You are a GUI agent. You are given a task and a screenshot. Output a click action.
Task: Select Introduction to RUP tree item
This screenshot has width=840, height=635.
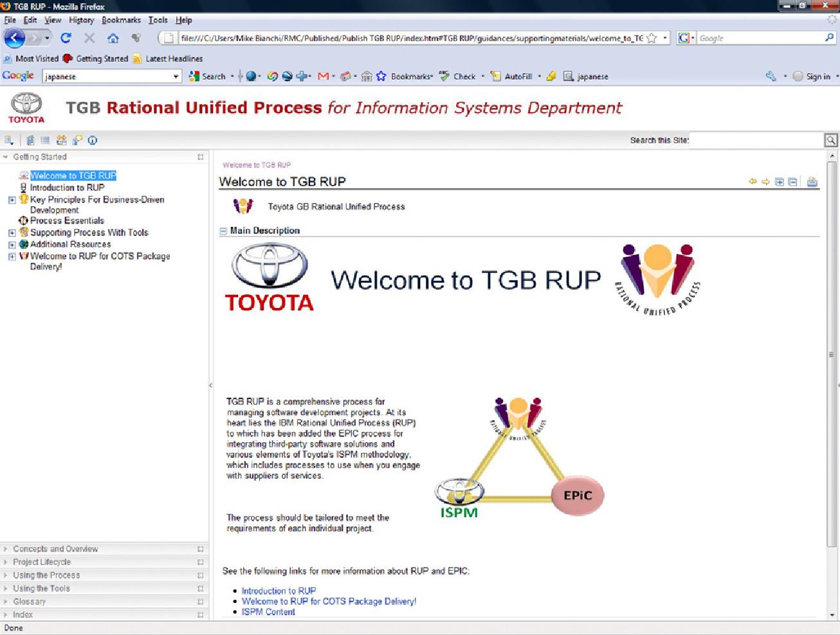click(67, 188)
